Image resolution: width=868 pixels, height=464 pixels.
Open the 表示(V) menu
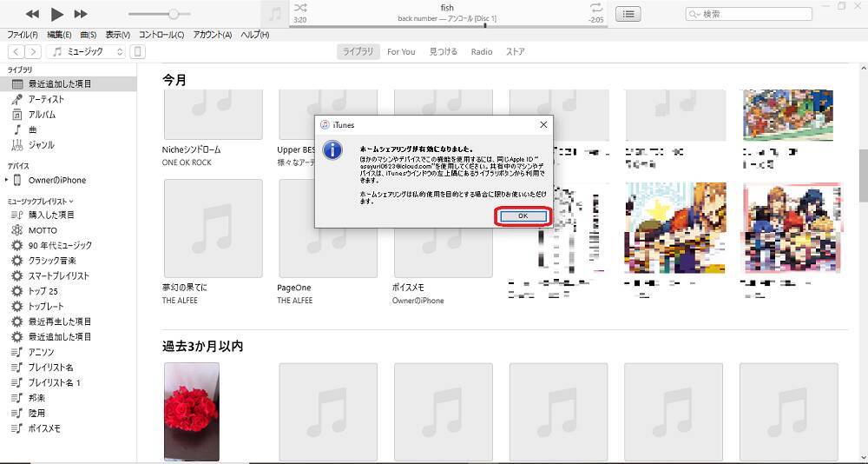[x=117, y=35]
